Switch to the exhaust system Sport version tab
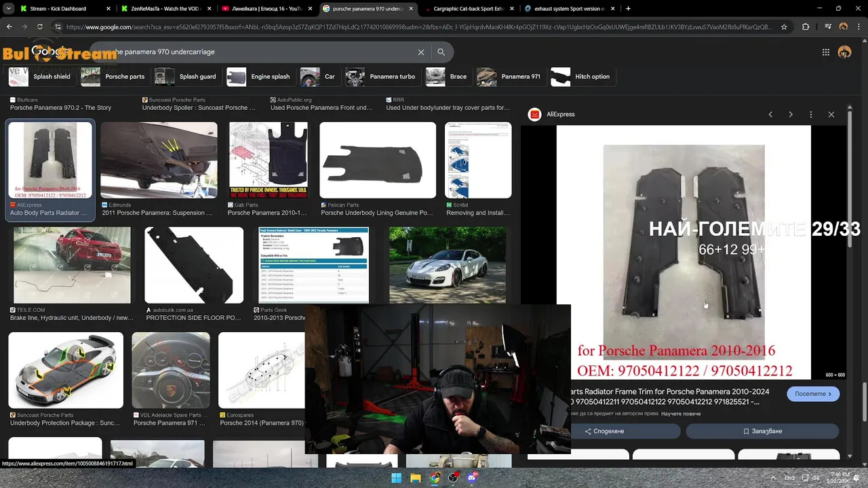The image size is (868, 488). (568, 9)
